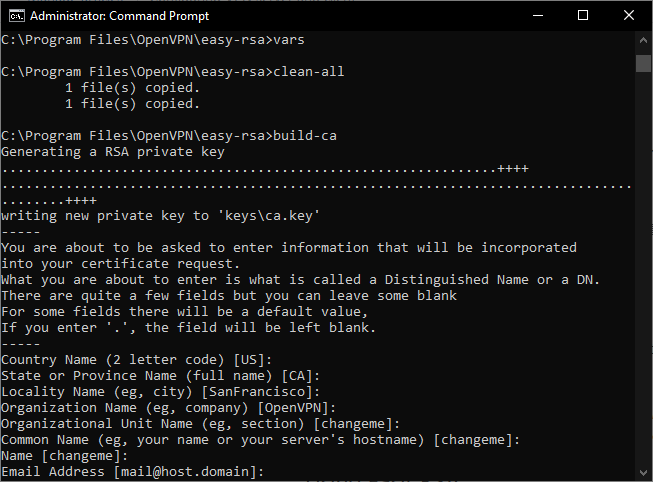Close the Administrator Command Prompt window
This screenshot has width=653, height=482.
(x=629, y=16)
